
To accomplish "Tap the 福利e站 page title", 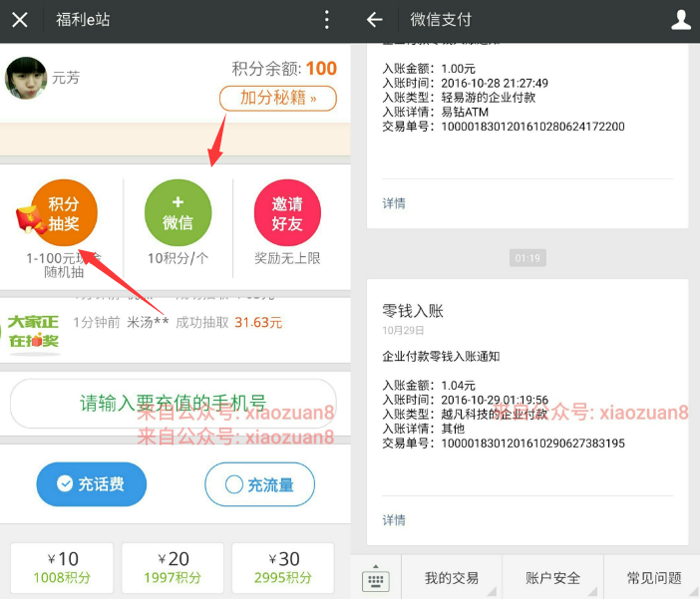I will point(83,20).
